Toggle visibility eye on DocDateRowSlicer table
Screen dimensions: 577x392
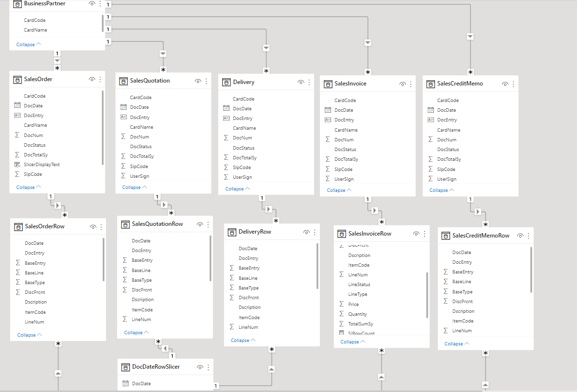(x=200, y=367)
